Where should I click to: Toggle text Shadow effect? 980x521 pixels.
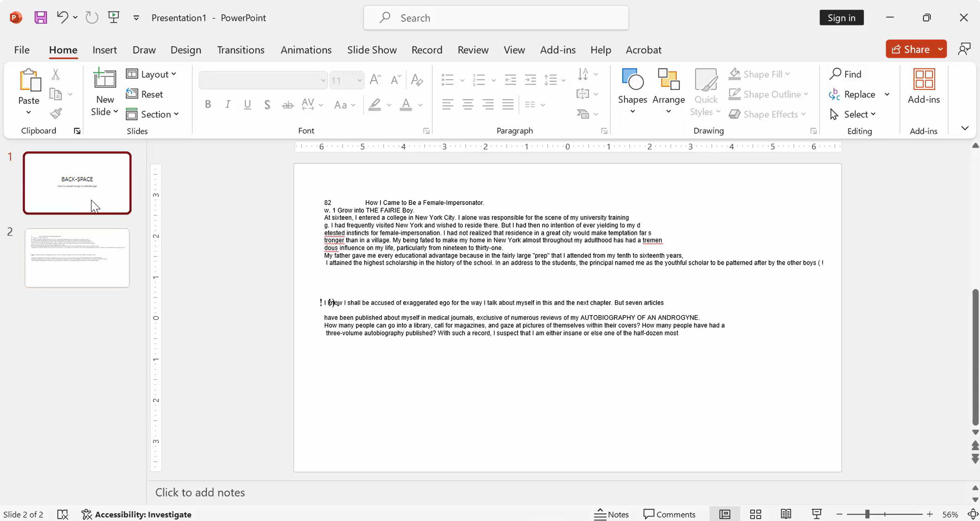pos(267,105)
